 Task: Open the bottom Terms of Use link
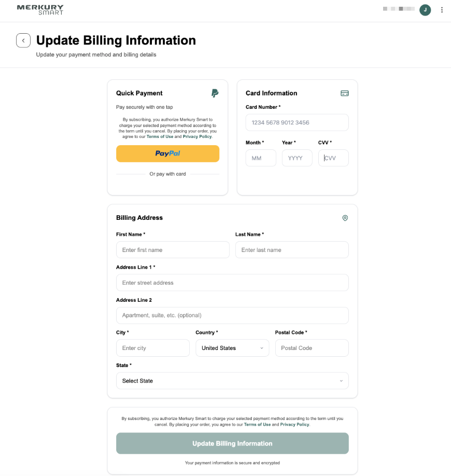click(x=257, y=424)
